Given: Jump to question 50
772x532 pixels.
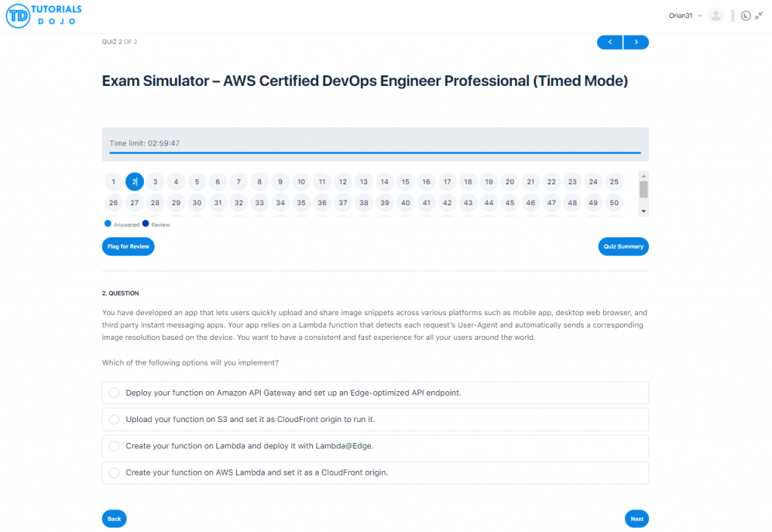Looking at the screenshot, I should [x=614, y=203].
